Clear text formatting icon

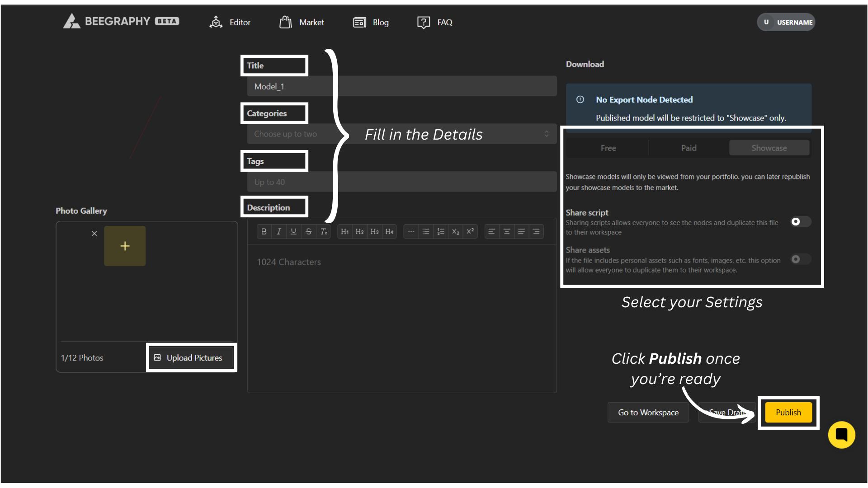tap(324, 232)
